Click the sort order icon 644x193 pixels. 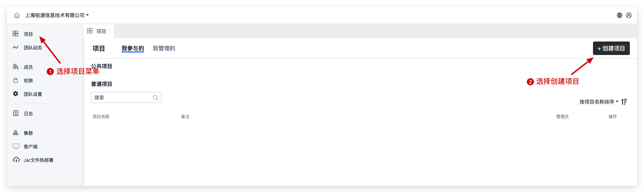tap(624, 102)
